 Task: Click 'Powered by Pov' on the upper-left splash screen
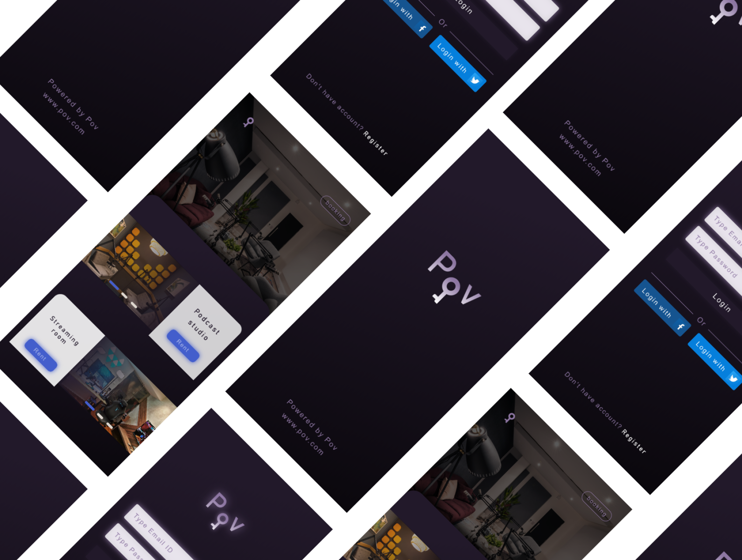73,104
